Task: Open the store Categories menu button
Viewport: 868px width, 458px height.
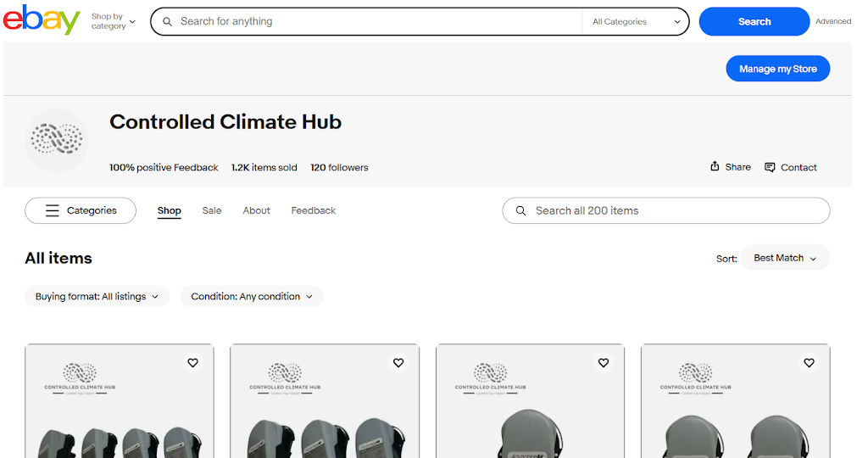Action: tap(81, 210)
